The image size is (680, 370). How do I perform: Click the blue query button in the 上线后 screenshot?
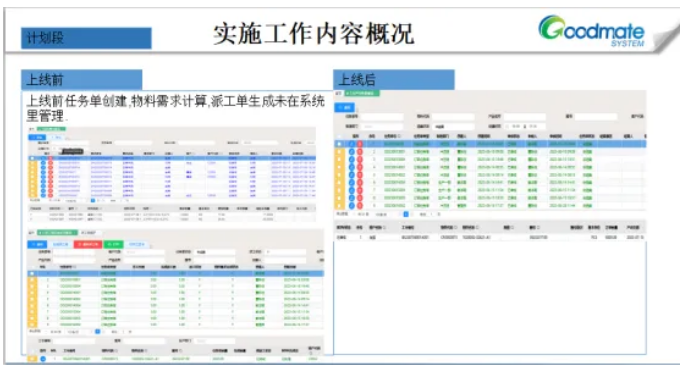click(345, 107)
